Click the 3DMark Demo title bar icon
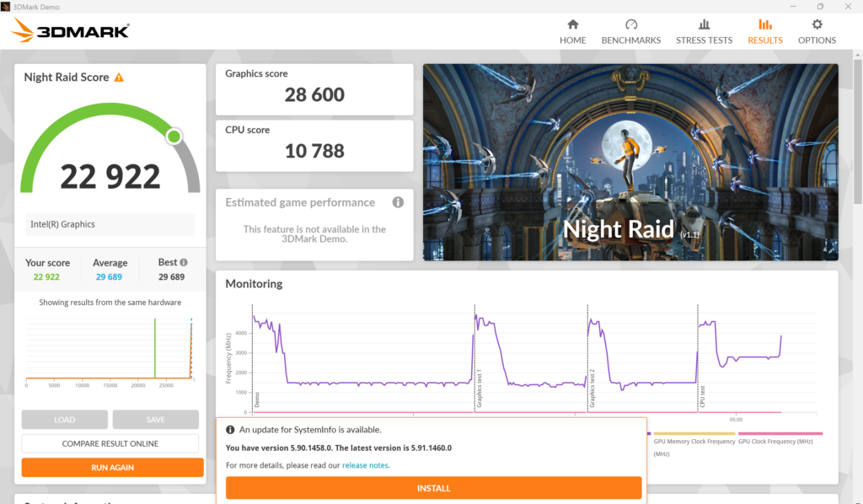Screen dimensions: 863x504 (x=6, y=7)
